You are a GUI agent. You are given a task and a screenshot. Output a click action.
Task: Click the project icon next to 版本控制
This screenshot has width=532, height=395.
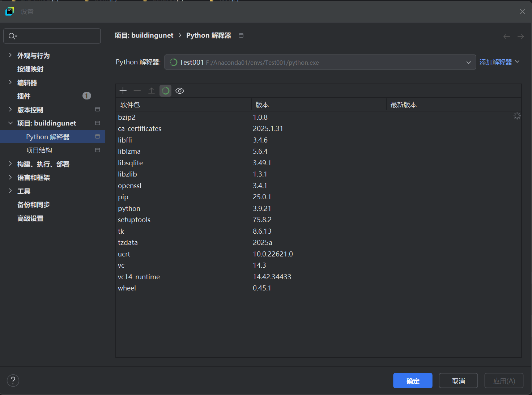coord(97,109)
